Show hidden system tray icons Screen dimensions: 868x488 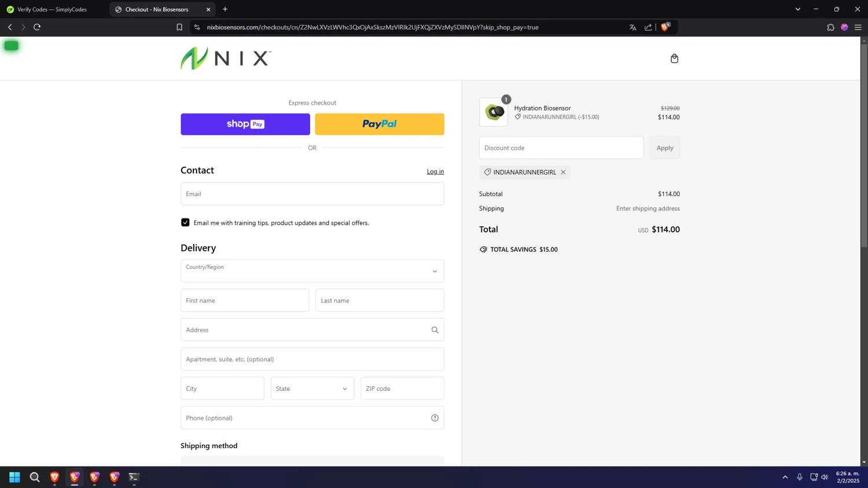click(785, 477)
